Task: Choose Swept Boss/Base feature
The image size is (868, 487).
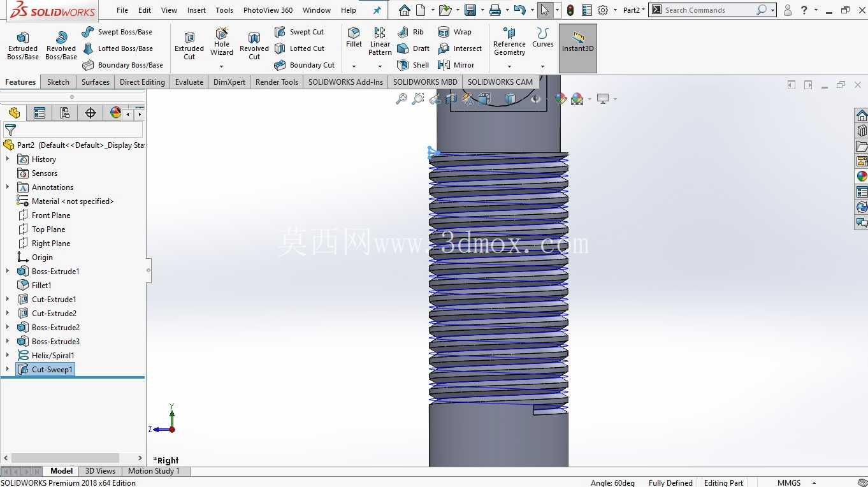Action: coord(117,32)
